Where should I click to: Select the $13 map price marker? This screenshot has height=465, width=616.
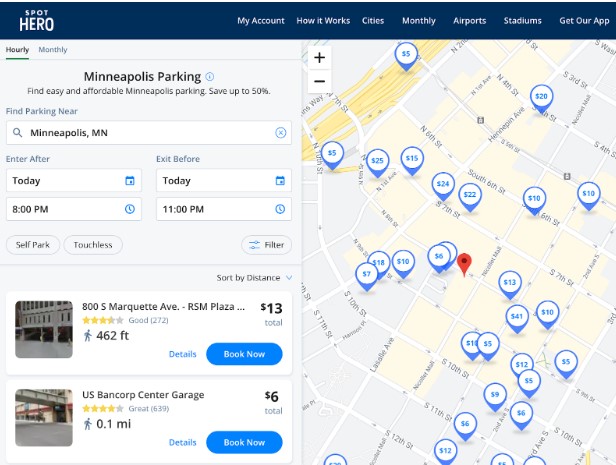[510, 284]
